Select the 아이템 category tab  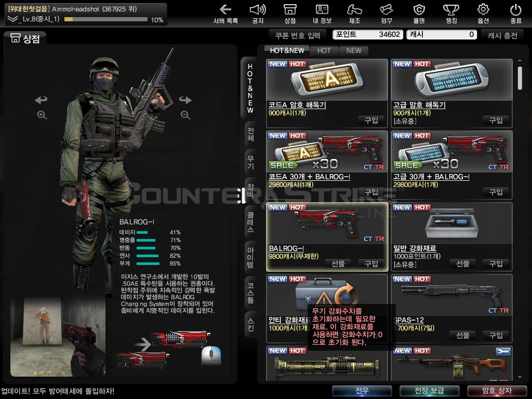[x=251, y=258]
